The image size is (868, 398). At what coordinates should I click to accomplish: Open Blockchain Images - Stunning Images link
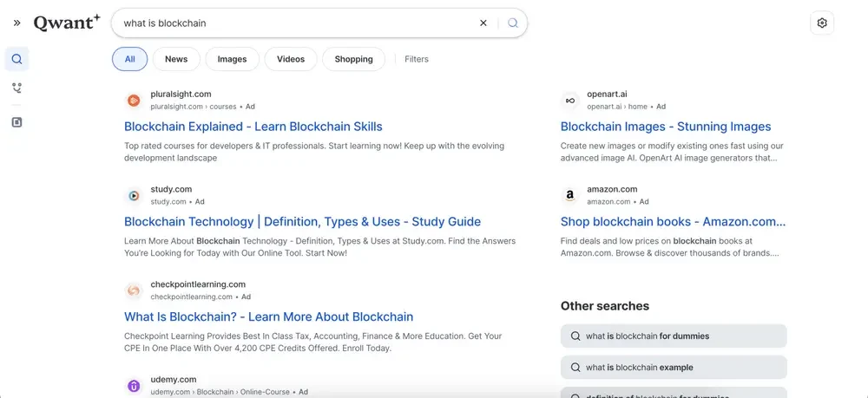[666, 127]
